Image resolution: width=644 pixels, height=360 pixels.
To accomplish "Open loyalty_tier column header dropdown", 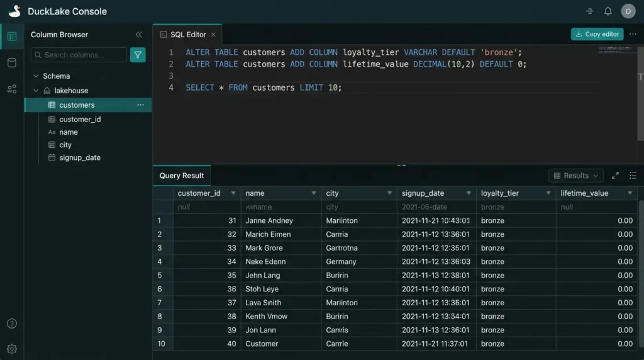I will [548, 193].
